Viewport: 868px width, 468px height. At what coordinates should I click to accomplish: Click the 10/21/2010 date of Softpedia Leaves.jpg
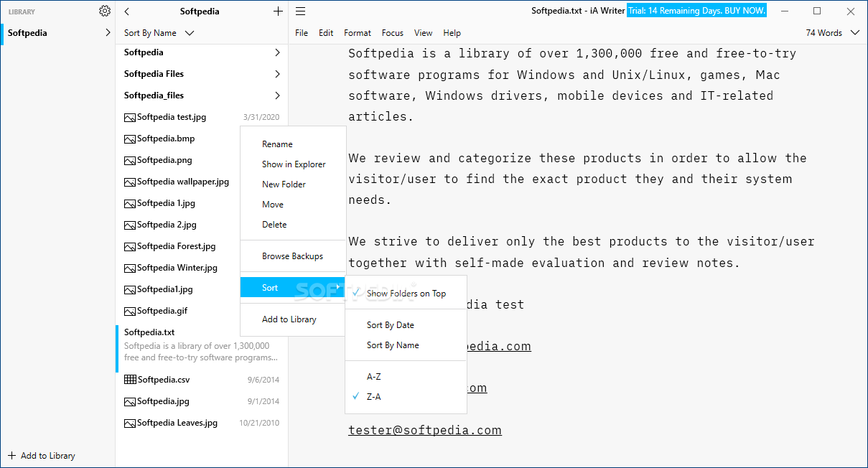tap(259, 423)
